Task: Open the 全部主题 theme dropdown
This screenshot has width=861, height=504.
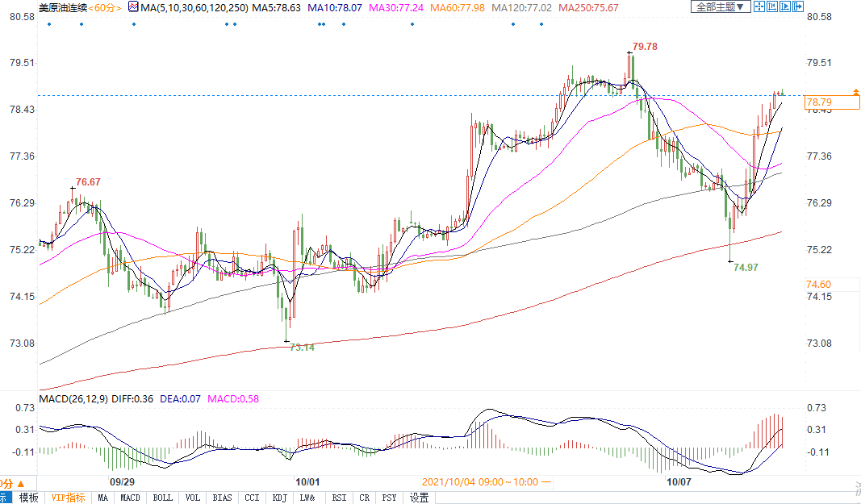Action: click(x=720, y=7)
